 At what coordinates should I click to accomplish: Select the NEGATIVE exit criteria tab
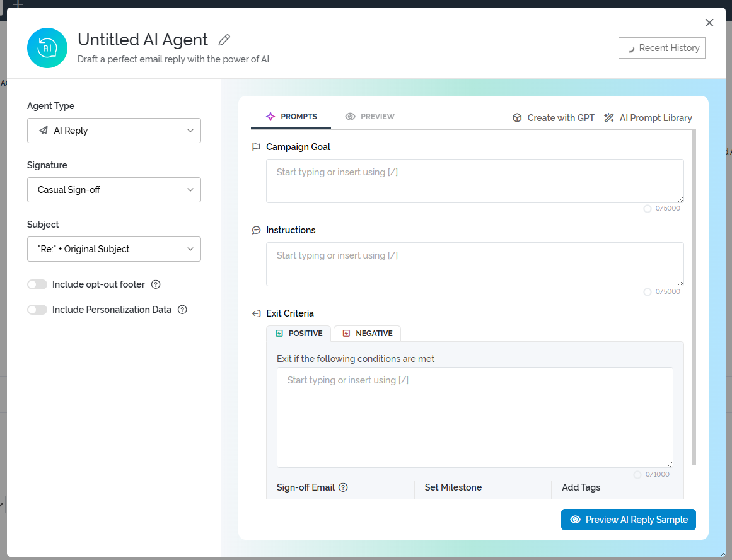click(367, 334)
